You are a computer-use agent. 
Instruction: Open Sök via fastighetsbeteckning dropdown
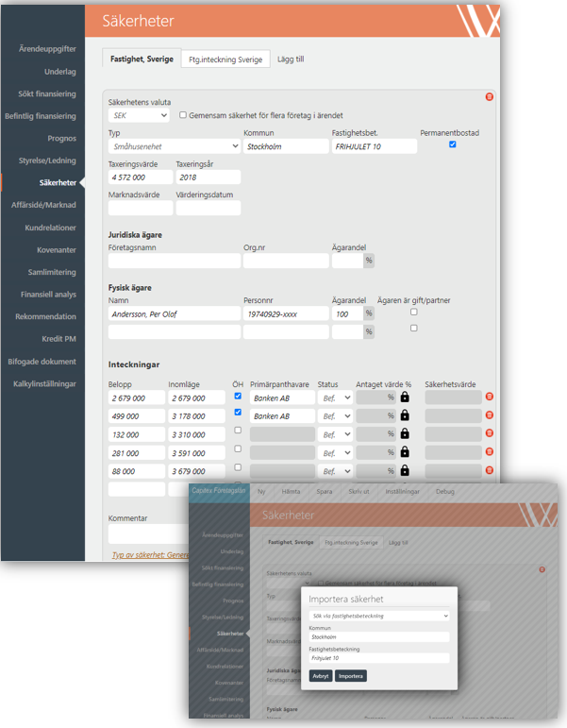(379, 616)
